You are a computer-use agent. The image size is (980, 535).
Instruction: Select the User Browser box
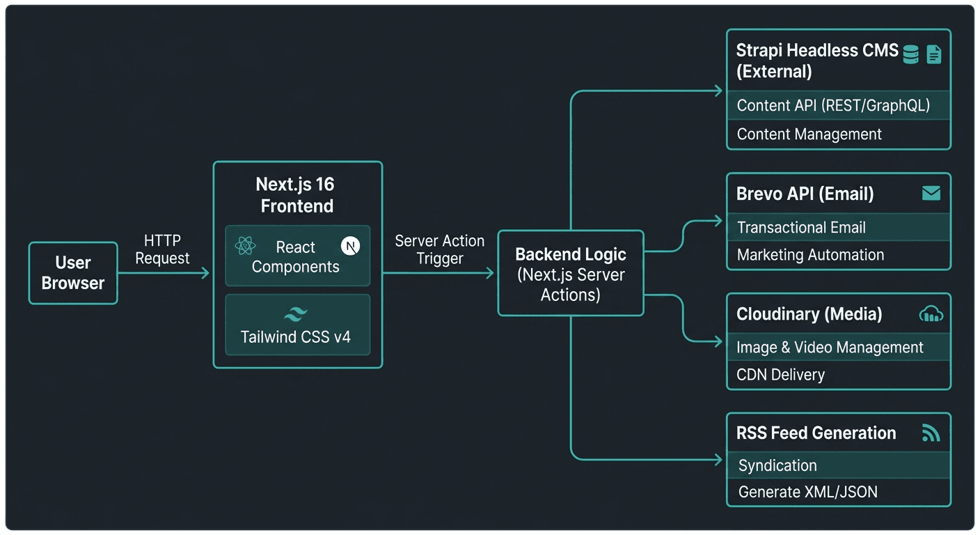73,273
